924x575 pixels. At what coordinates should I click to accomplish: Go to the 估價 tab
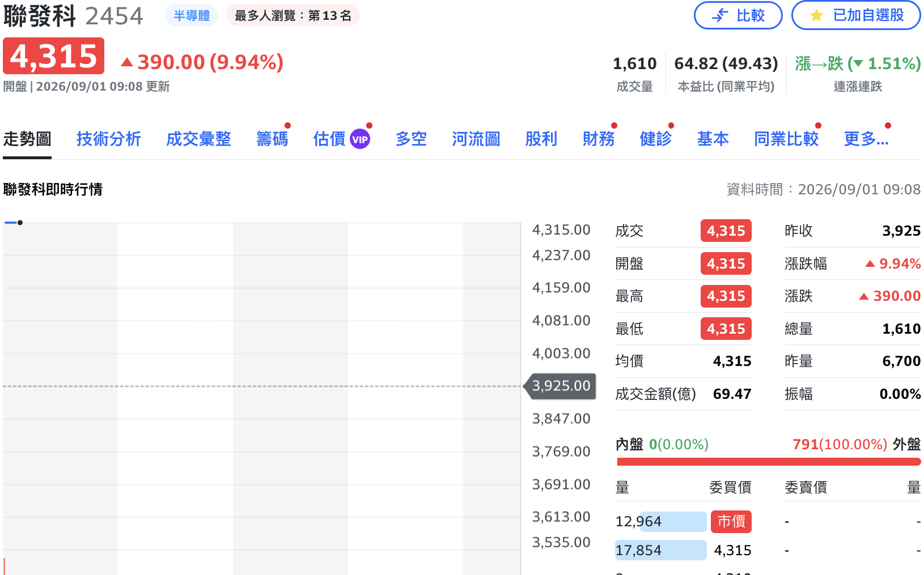tap(329, 139)
